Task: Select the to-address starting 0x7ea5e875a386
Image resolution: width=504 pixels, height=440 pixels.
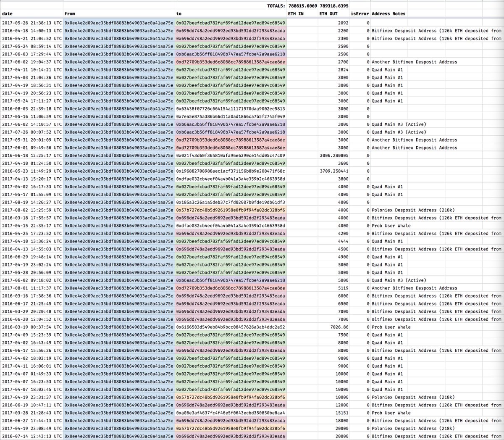Action: (x=231, y=116)
